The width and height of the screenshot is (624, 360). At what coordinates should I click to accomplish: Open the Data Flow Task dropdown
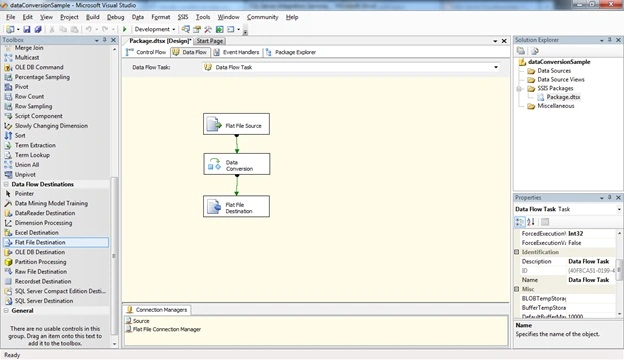pyautogui.click(x=496, y=67)
